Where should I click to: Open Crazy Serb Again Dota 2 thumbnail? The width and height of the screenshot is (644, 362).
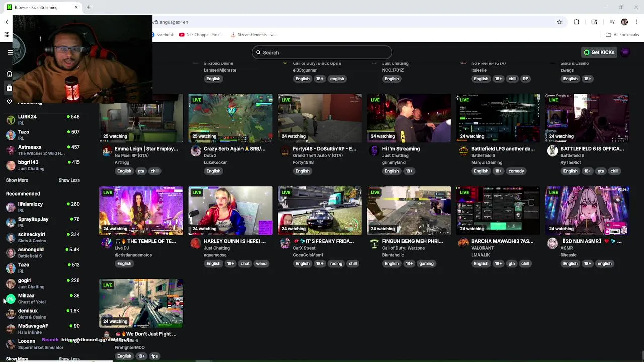(230, 118)
